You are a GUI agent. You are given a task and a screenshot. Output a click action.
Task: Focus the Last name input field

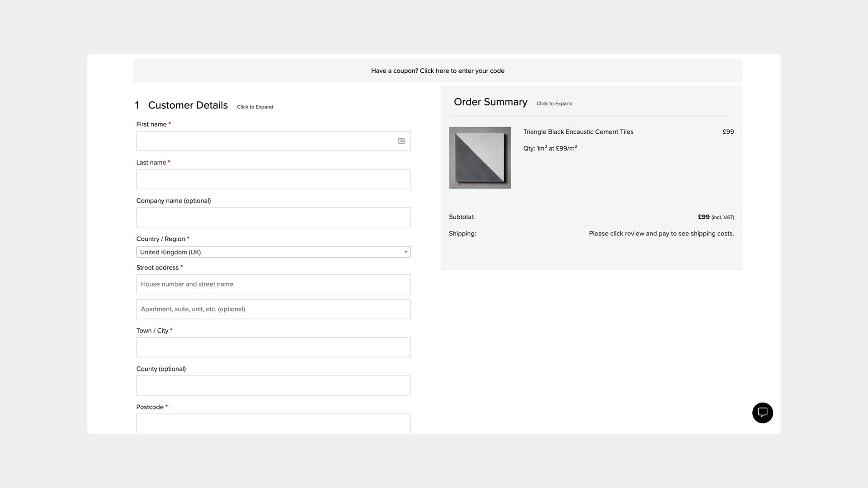[273, 179]
